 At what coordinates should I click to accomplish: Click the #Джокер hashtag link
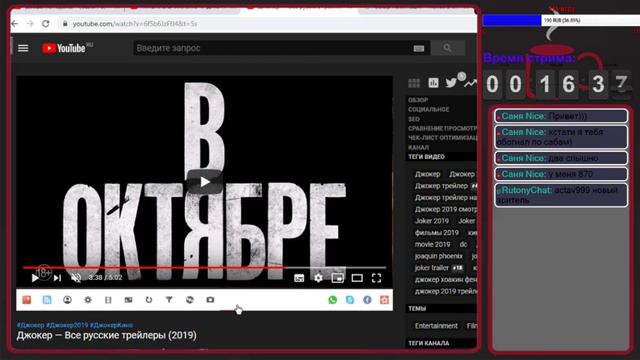pos(30,325)
